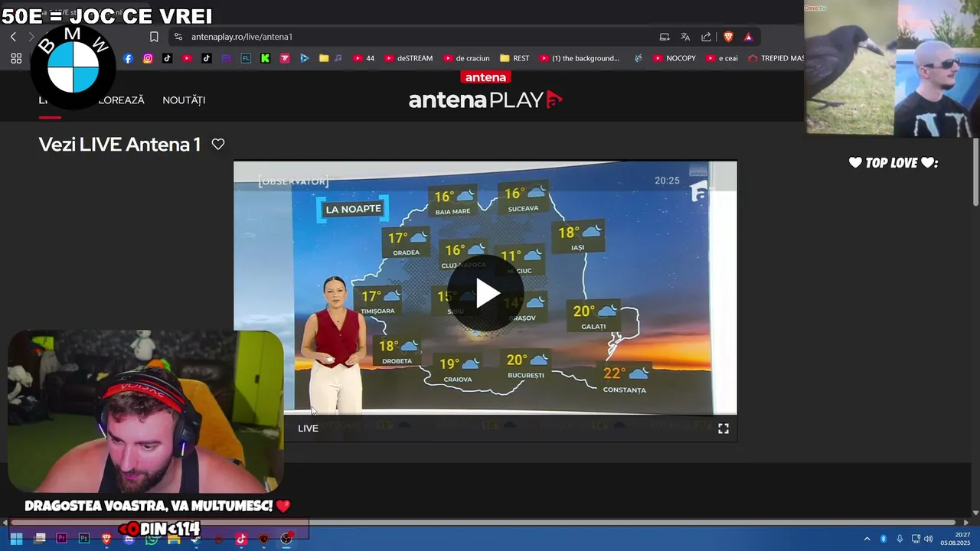The height and width of the screenshot is (551, 980).
Task: Open TikTok app from taskbar
Action: 241,539
